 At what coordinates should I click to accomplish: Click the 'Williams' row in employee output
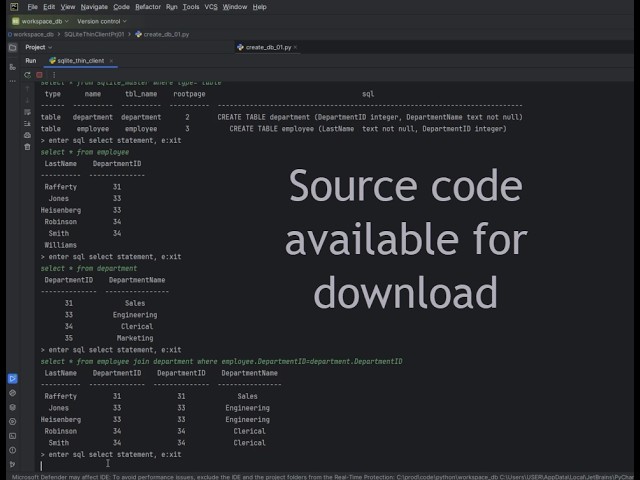click(x=60, y=245)
